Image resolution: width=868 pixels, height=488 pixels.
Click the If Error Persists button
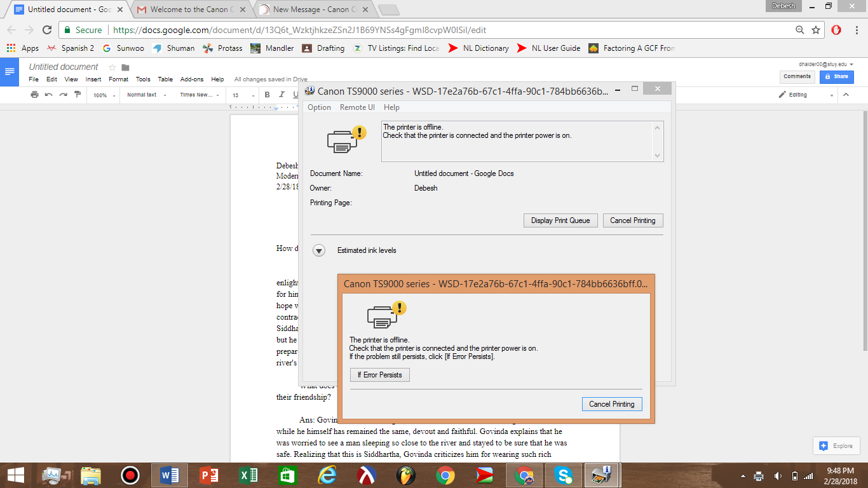click(x=380, y=375)
